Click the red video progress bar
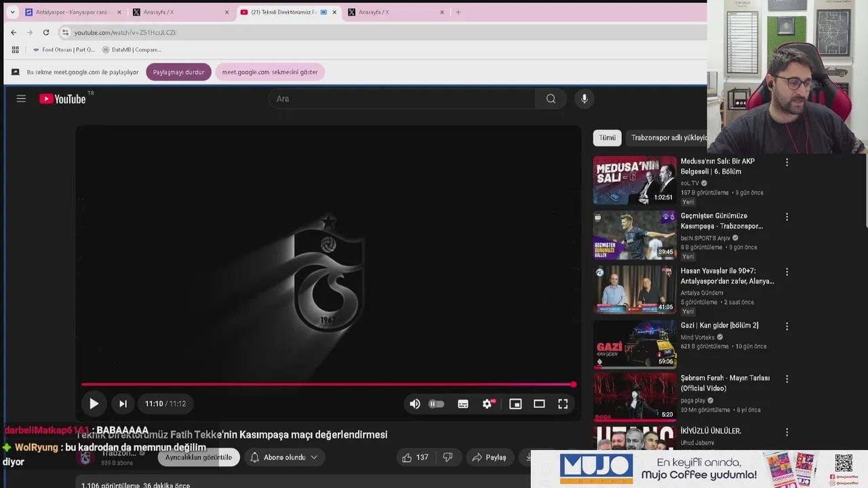868x488 pixels. tap(328, 384)
